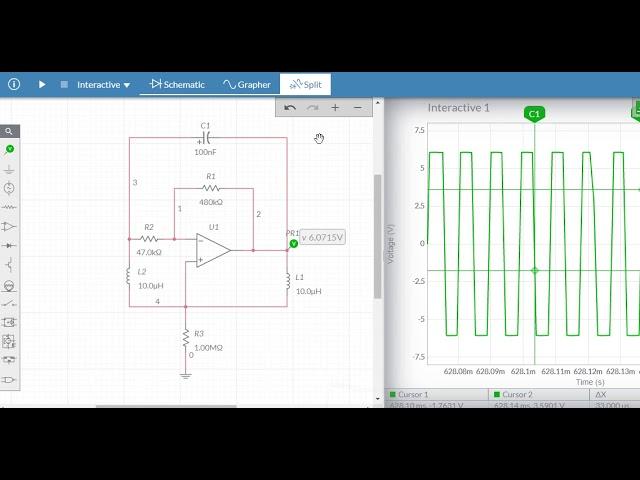
Task: Click the schematic horizontal scrollbar thumb
Action: click(x=166, y=406)
